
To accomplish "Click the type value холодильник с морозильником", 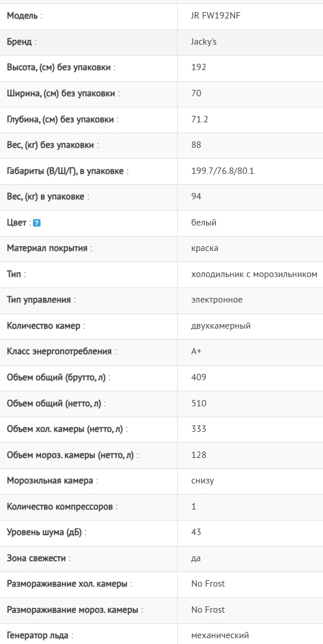I will [x=254, y=274].
